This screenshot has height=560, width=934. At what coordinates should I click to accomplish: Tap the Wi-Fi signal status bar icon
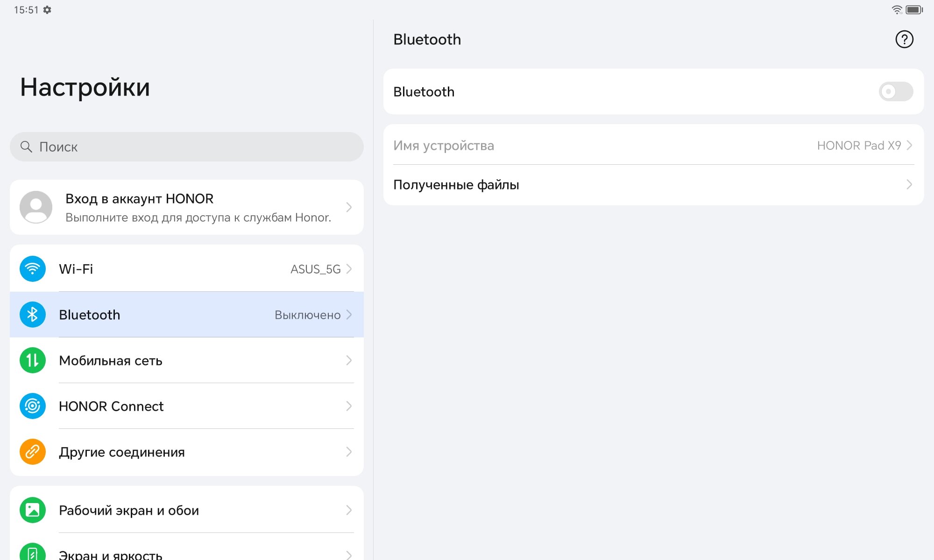coord(897,9)
